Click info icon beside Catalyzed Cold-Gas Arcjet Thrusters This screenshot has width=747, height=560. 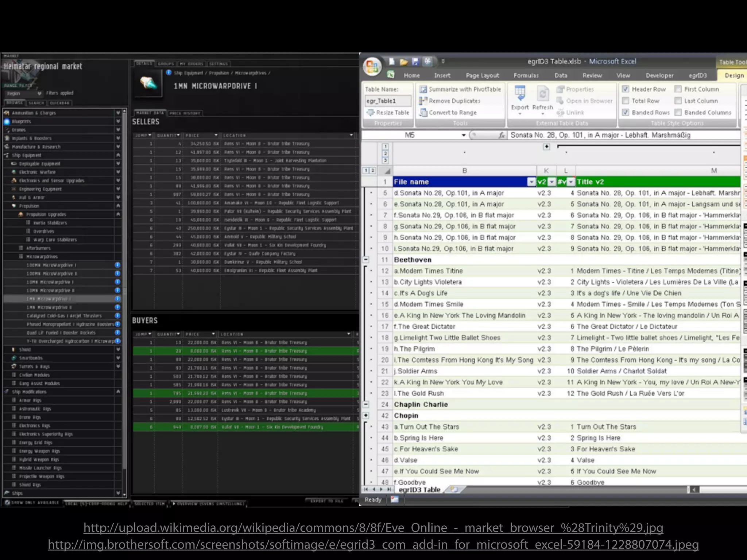[117, 316]
